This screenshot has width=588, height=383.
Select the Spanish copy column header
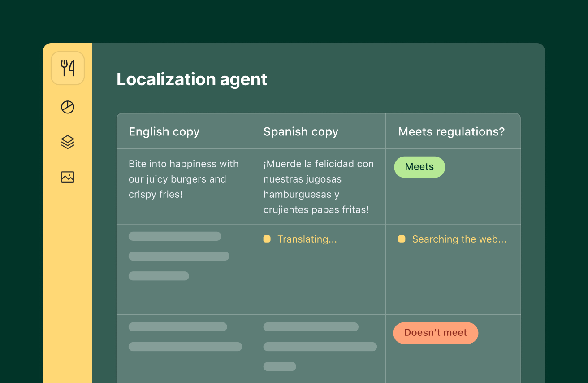point(301,131)
